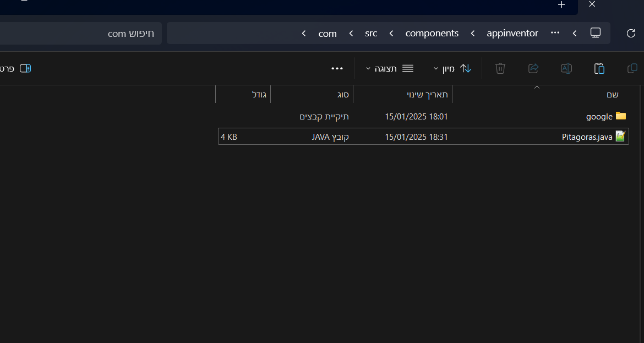Open the View (תצוגה) dropdown
This screenshot has height=343, width=644.
point(389,68)
